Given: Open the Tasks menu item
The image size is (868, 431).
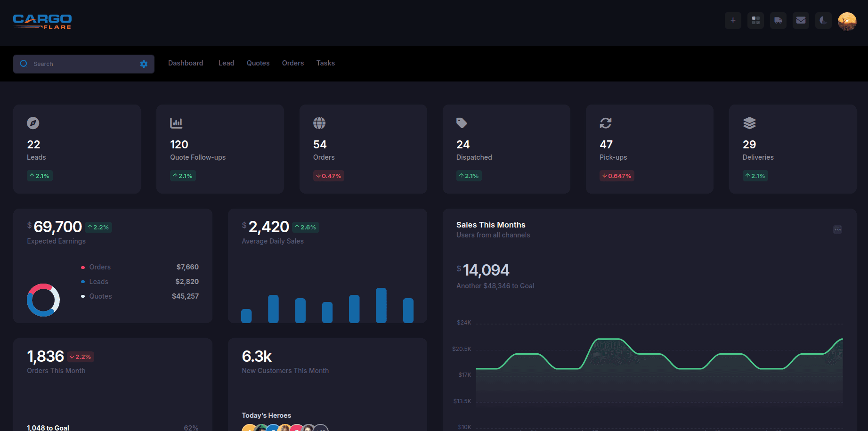Looking at the screenshot, I should pos(325,63).
